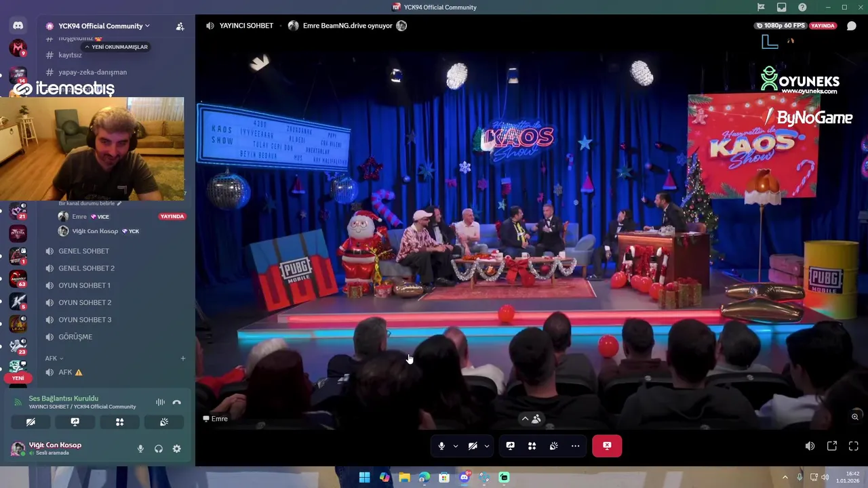Screen dimensions: 868x488
Task: Open Yiğit Can Kasap user panel profile
Action: (47, 449)
